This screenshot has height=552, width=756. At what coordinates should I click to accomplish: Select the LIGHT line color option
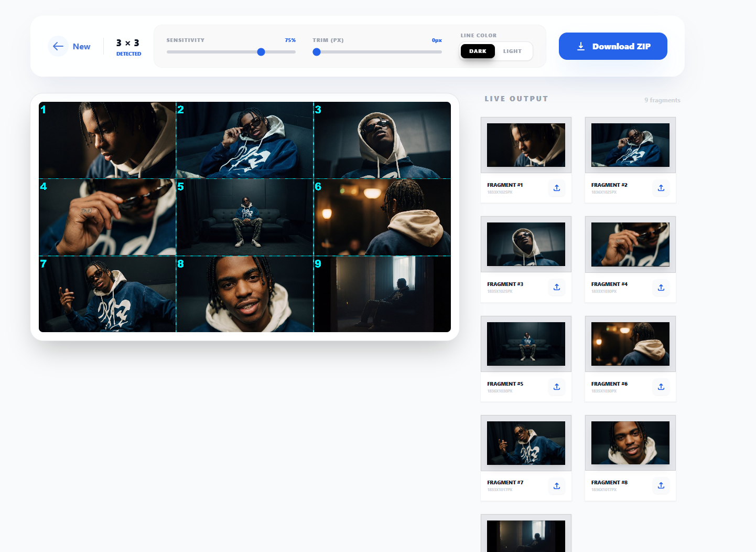pyautogui.click(x=512, y=51)
